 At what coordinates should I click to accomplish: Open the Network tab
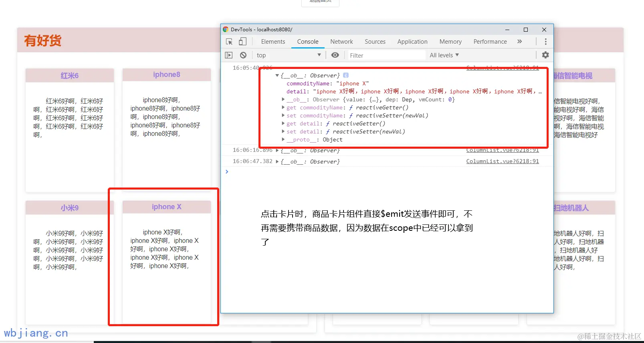(x=341, y=42)
